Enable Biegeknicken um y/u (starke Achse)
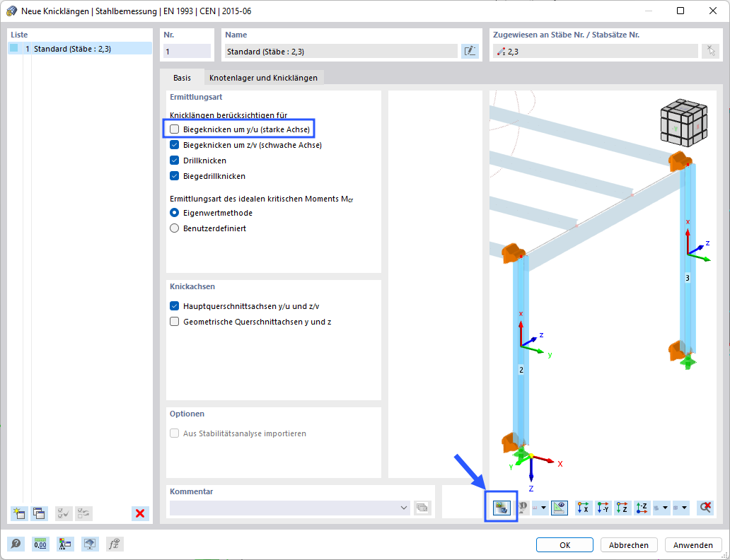730x560 pixels. 174,129
